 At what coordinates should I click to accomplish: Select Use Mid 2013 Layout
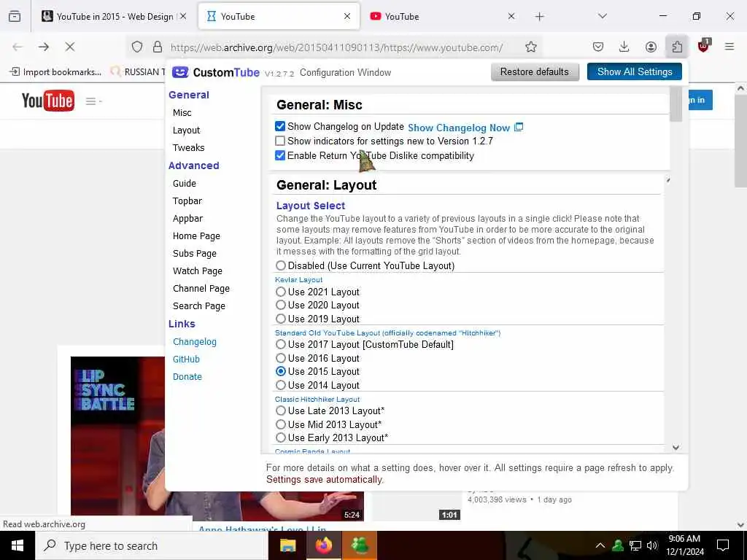[281, 424]
